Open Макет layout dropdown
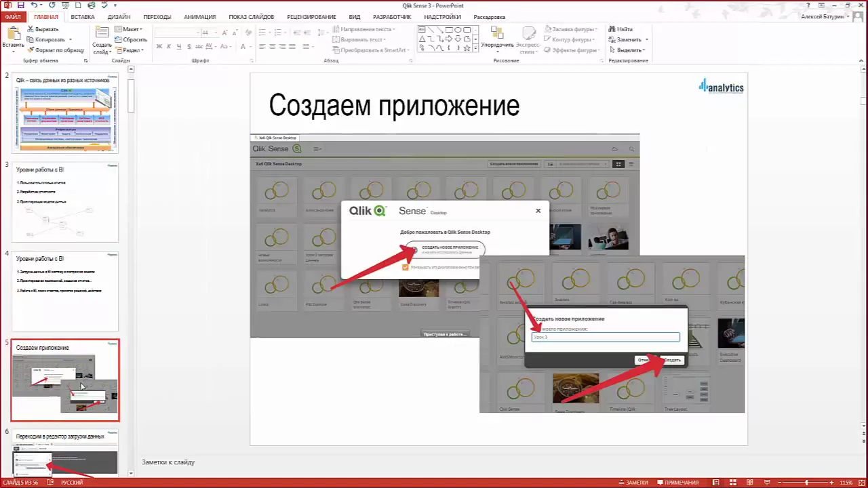 (x=128, y=29)
